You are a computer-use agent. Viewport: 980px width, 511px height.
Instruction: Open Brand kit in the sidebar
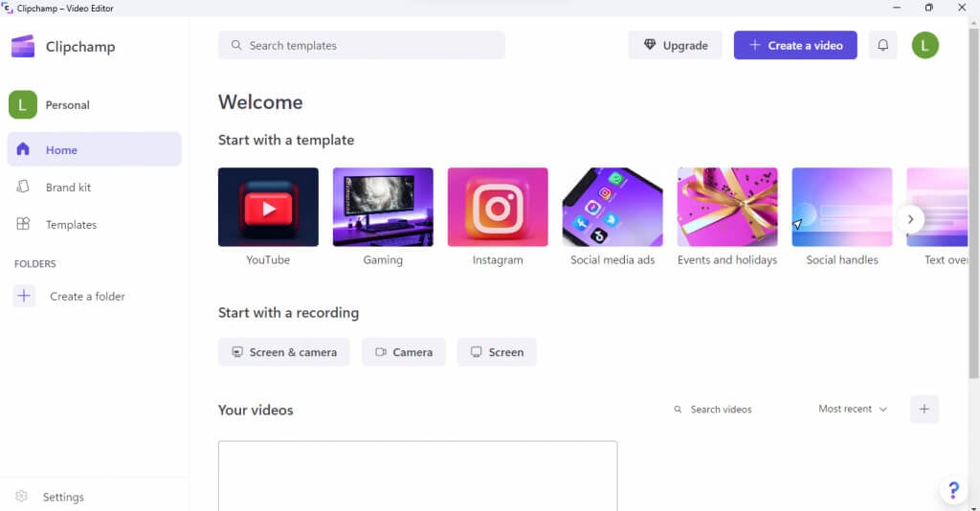95,187
